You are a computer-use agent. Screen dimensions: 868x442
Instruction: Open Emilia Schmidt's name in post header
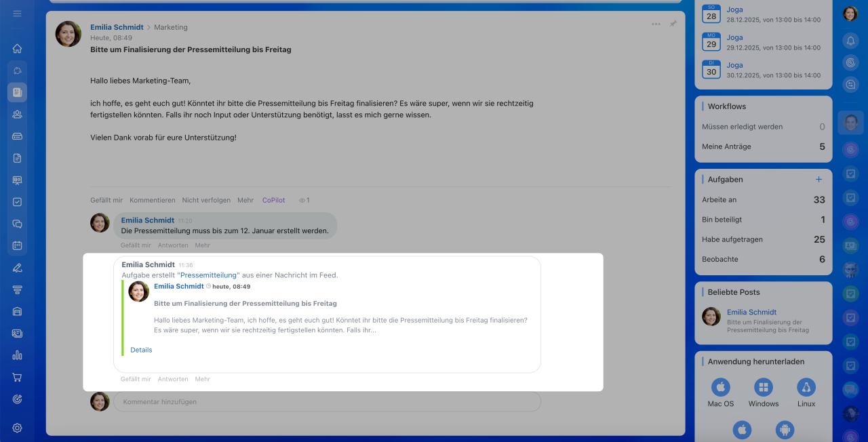117,27
